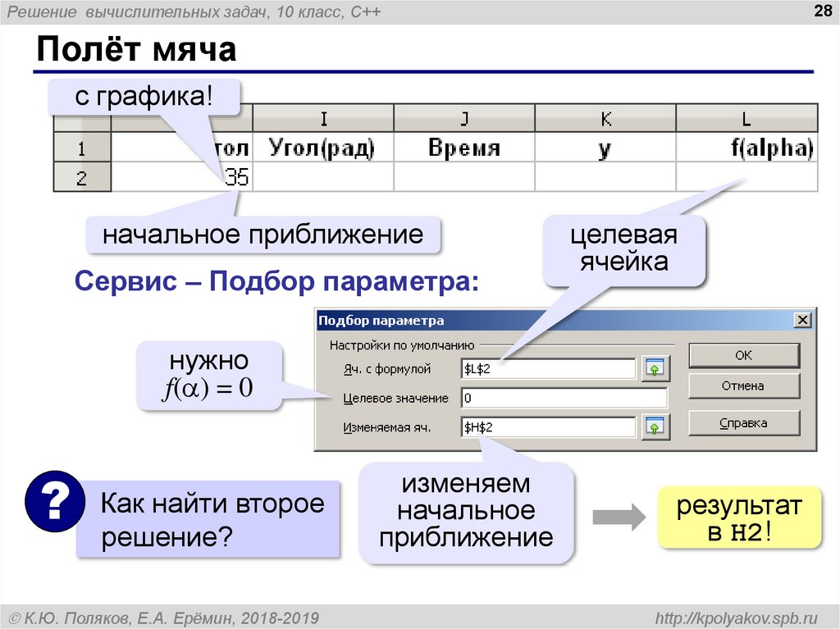Select the Угол(рад) header cell
Screen dimensions: 840x629
[323, 148]
